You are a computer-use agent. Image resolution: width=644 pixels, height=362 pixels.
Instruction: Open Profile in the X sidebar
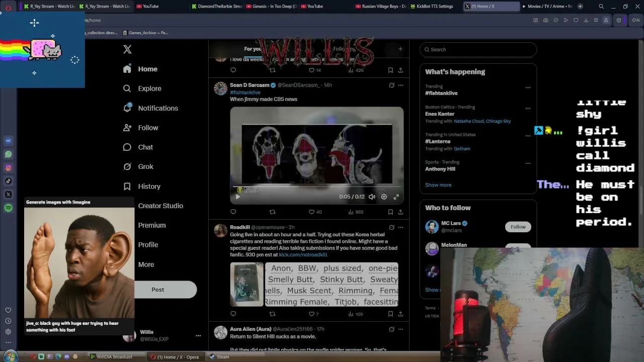[148, 245]
